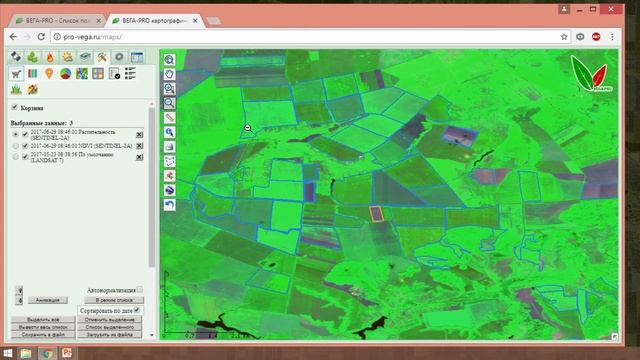Remove the NDVI SENTINEL-2A entry
The width and height of the screenshot is (640, 360).
pos(140,146)
